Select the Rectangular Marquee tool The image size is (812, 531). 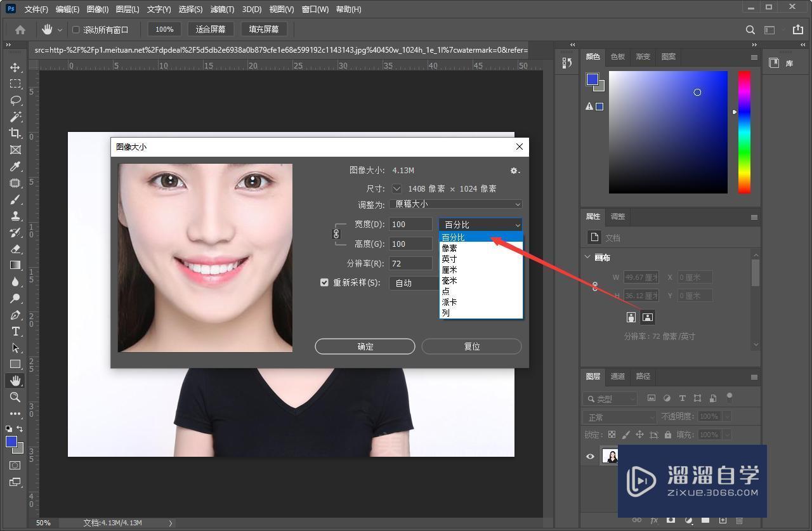[15, 84]
